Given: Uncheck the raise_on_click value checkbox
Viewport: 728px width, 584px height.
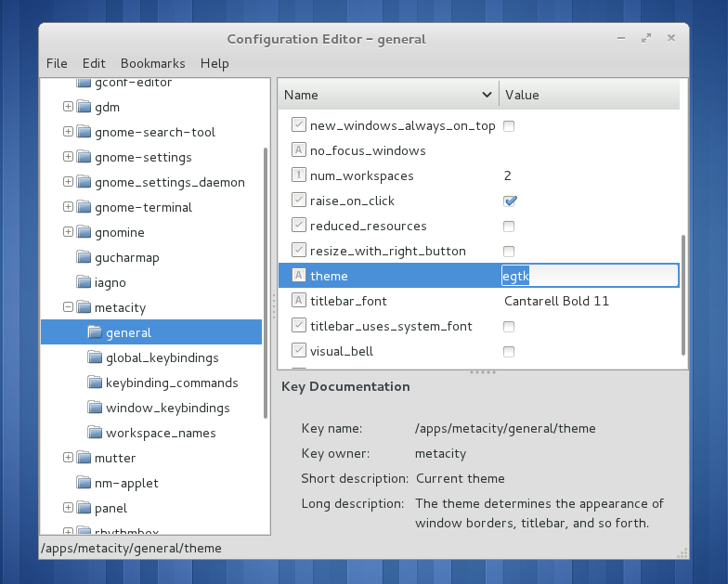Looking at the screenshot, I should pos(510,201).
